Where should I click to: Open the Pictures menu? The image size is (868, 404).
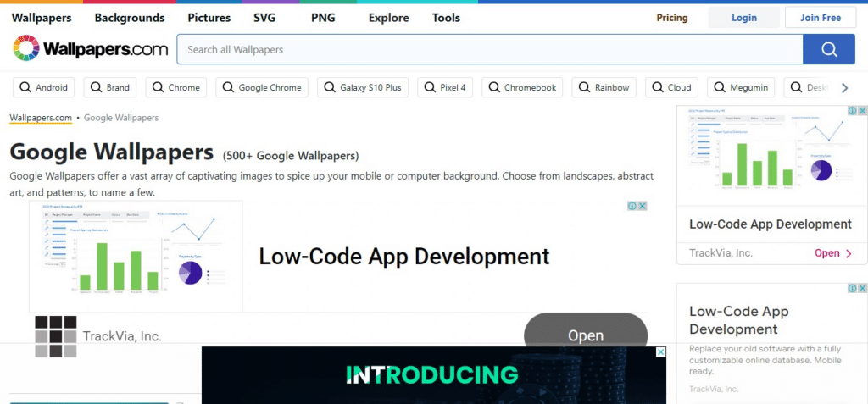pos(209,18)
